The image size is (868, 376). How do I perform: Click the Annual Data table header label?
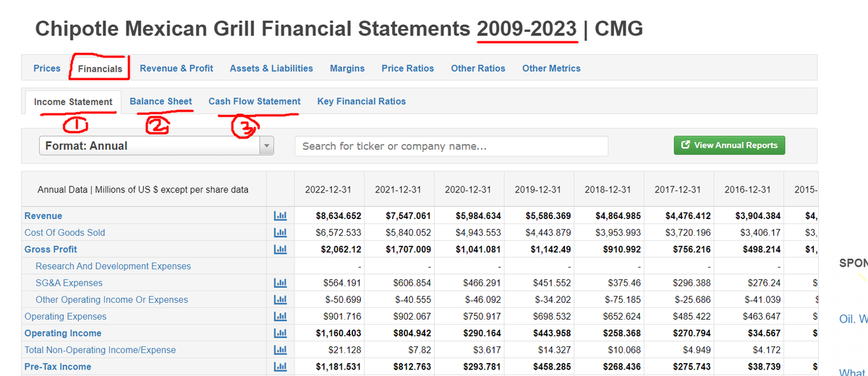pyautogui.click(x=143, y=189)
